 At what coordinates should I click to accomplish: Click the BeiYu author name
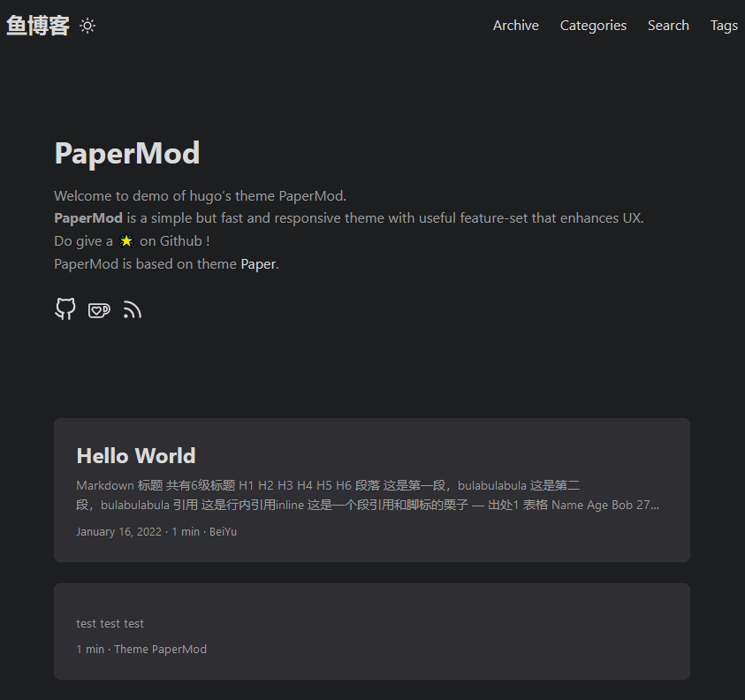[223, 531]
